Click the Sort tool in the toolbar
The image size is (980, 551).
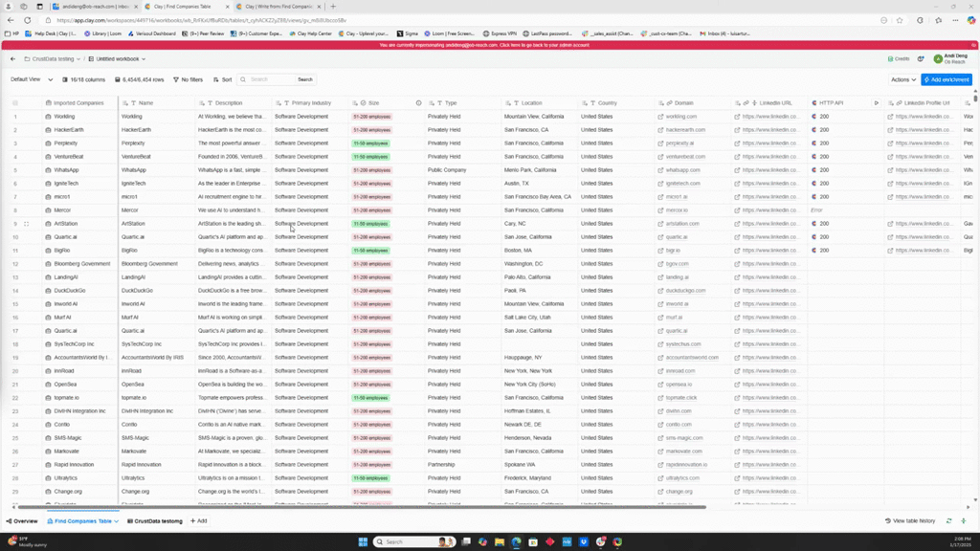223,80
